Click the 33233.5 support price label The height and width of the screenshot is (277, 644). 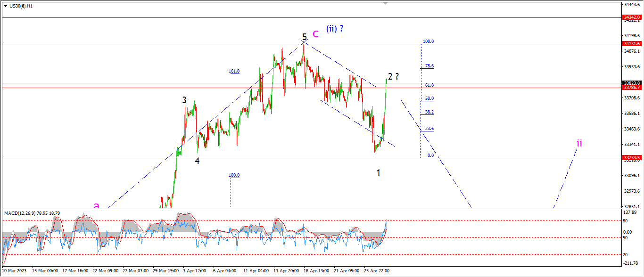pyautogui.click(x=632, y=158)
